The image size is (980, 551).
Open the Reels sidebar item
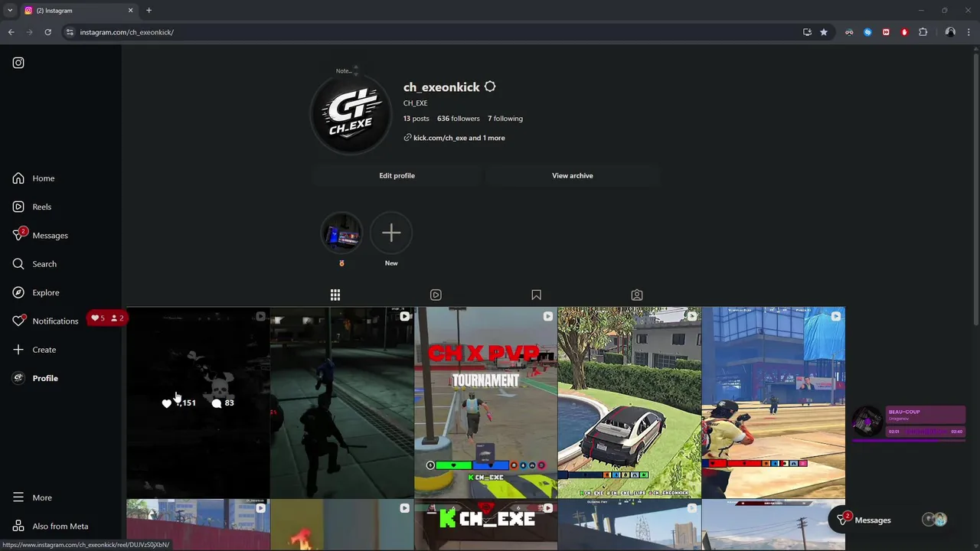(32, 207)
